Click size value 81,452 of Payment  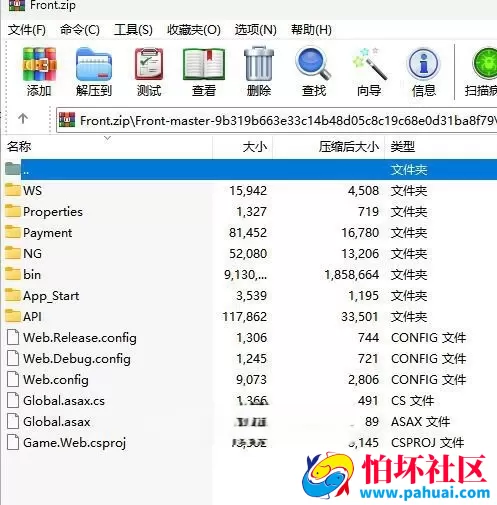click(x=248, y=233)
